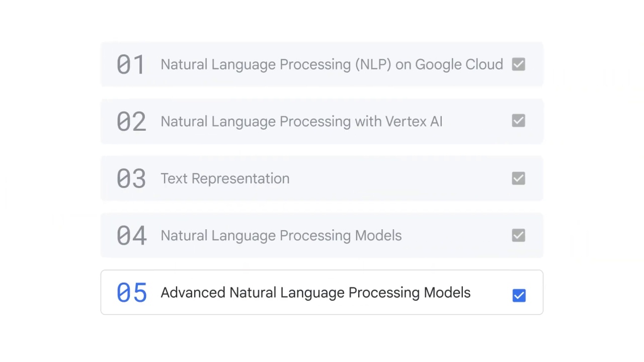
Task: Select the '04' module number
Action: click(131, 236)
